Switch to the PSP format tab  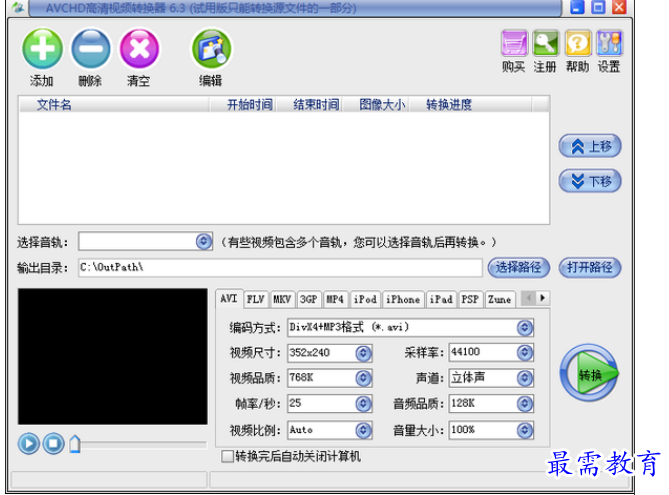point(470,300)
